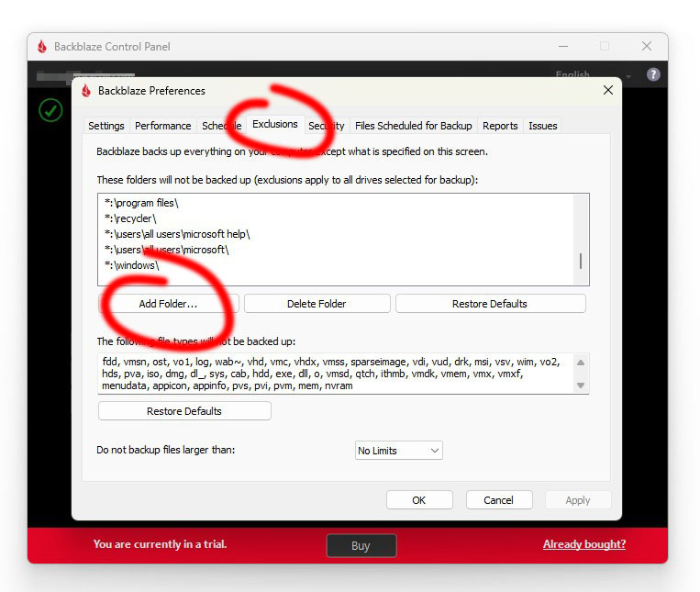Select the Exclusions tab
The height and width of the screenshot is (592, 700).
coord(275,125)
